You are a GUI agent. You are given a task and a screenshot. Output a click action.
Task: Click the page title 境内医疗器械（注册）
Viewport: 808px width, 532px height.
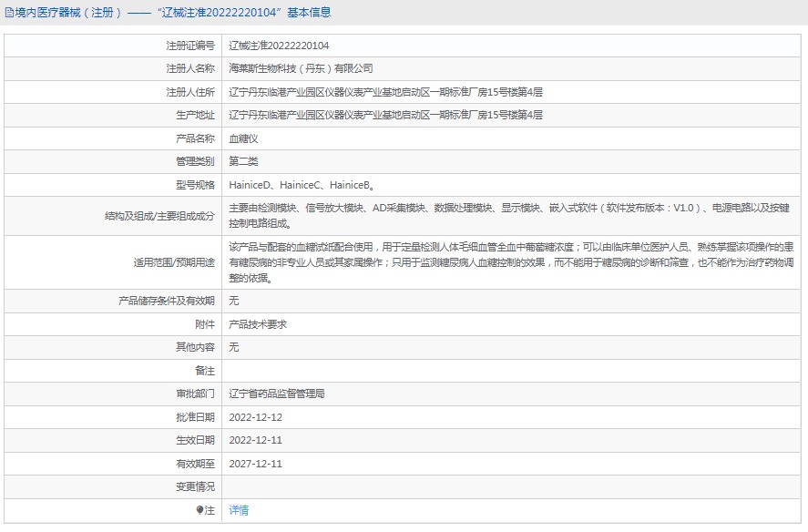pos(69,13)
